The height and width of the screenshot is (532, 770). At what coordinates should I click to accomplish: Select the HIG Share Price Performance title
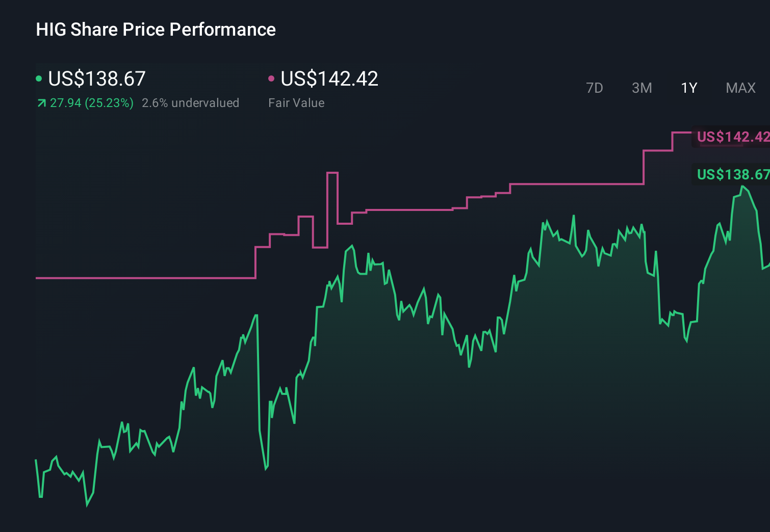[156, 30]
